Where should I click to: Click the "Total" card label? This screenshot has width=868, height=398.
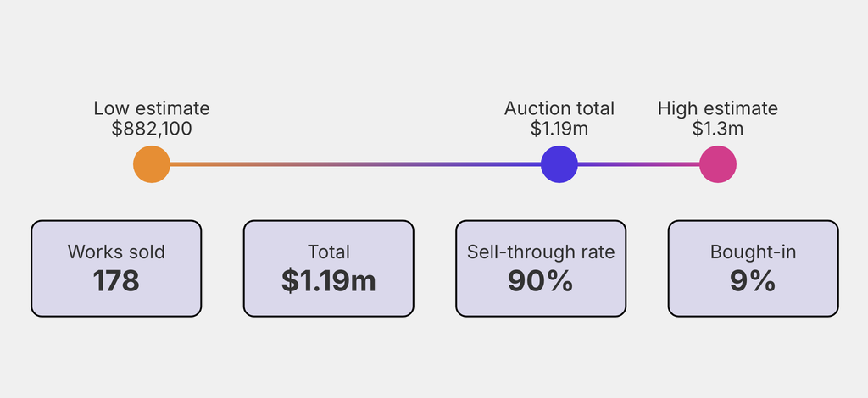pyautogui.click(x=329, y=252)
